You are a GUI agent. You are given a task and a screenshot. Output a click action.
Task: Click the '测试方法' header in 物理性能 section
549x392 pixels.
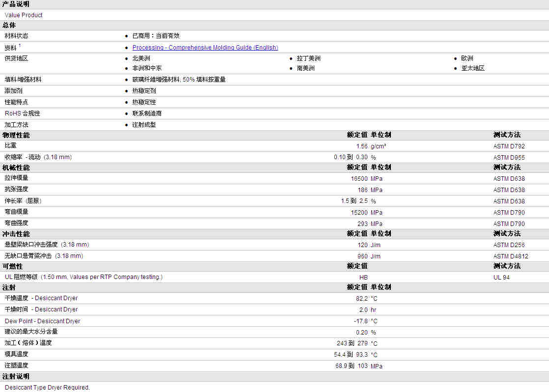tap(507, 135)
